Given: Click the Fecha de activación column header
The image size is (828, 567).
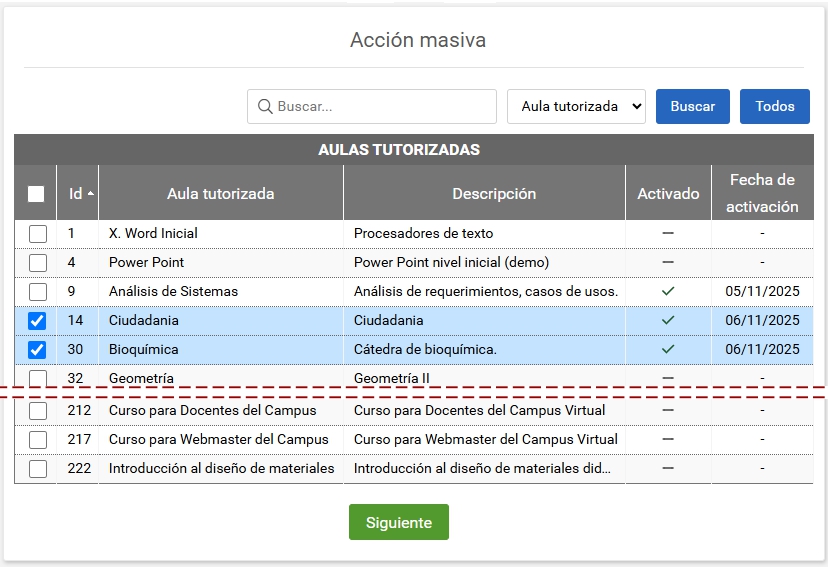Looking at the screenshot, I should tap(762, 193).
